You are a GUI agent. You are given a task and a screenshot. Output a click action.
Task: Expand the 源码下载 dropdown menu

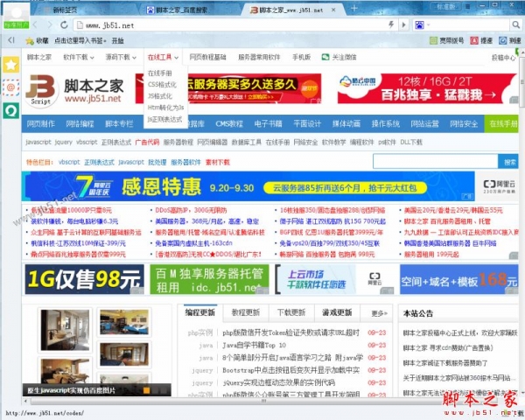[121, 57]
